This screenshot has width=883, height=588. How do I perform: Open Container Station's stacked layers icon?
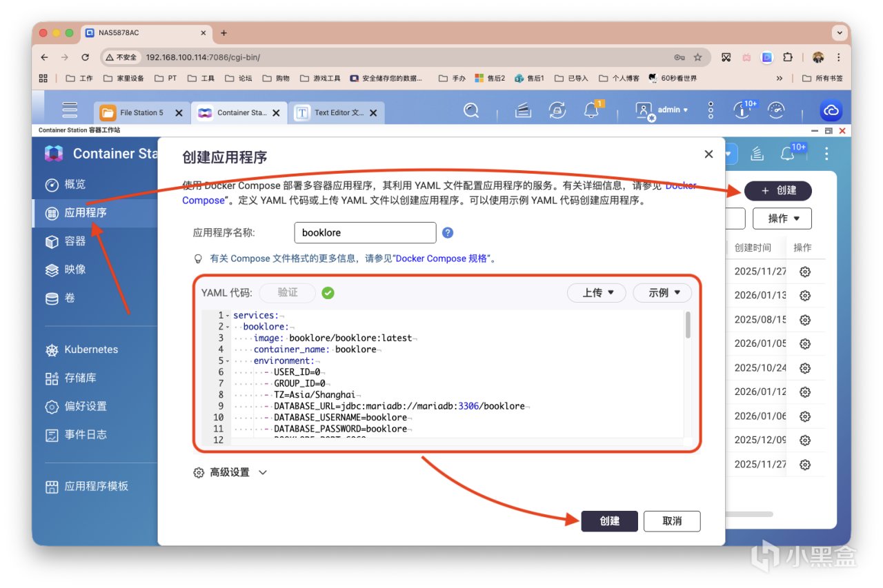pos(757,154)
